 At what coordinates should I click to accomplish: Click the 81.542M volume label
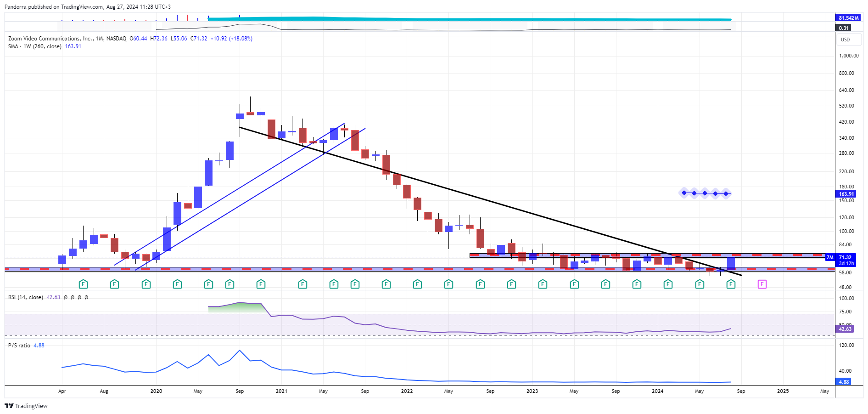click(848, 18)
